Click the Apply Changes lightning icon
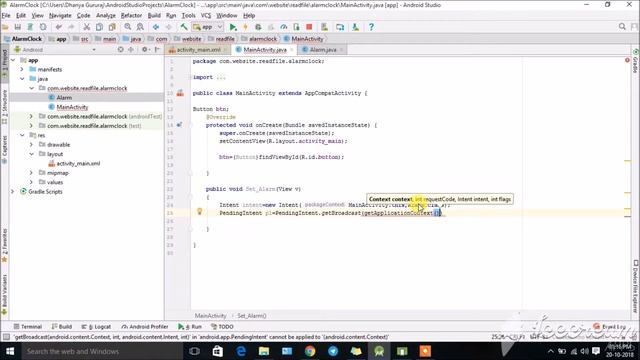Image resolution: width=640 pixels, height=360 pixels. click(245, 27)
